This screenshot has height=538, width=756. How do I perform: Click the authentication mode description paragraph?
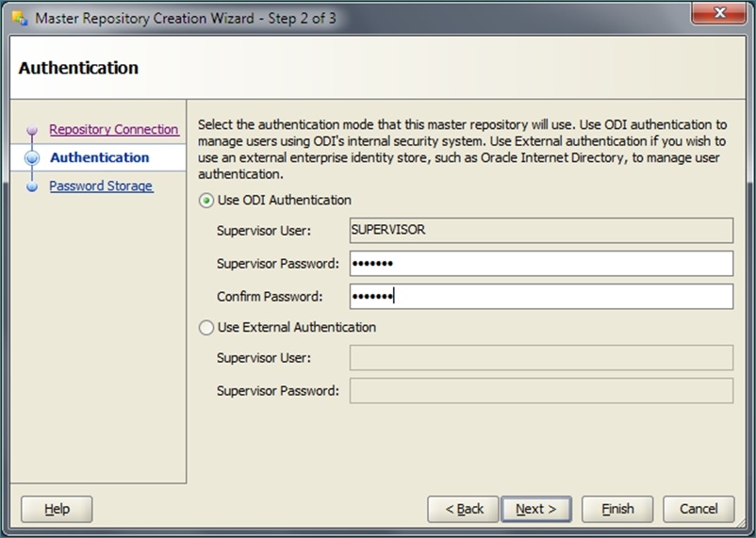point(463,150)
